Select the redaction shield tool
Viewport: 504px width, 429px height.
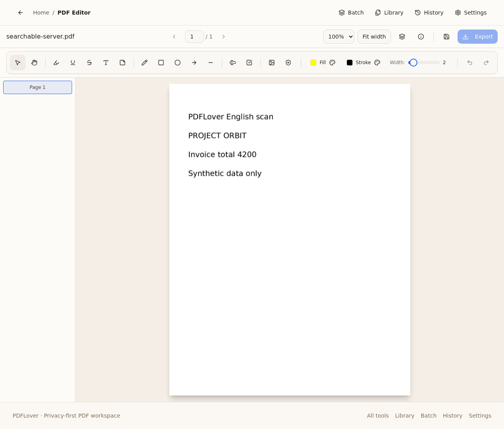click(x=288, y=63)
